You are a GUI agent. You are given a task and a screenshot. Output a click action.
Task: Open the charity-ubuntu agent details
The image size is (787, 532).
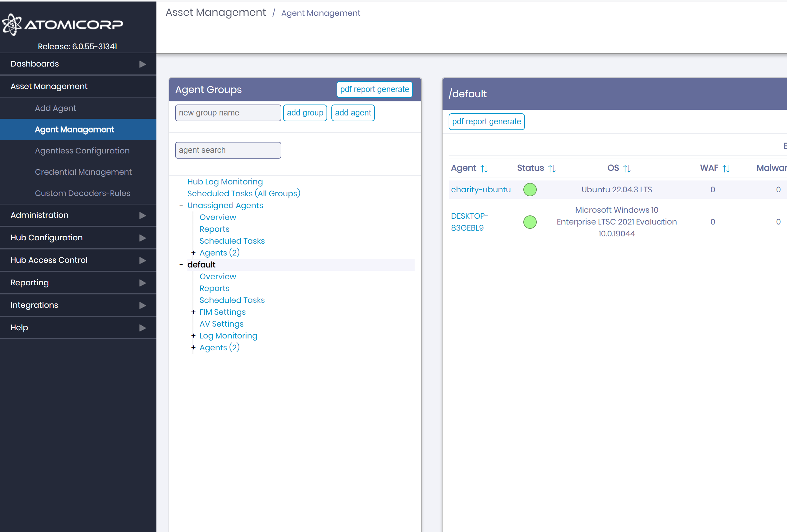tap(481, 190)
